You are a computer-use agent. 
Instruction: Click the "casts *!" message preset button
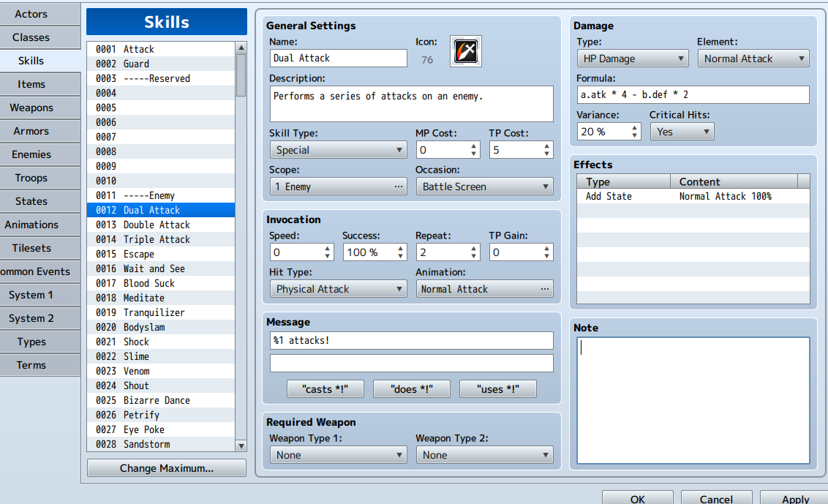pos(325,388)
